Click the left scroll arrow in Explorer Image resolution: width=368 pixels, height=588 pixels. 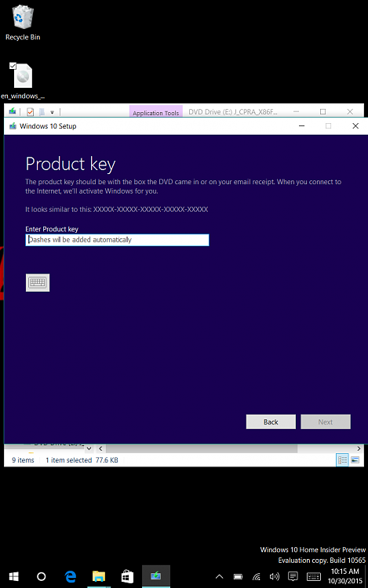pos(100,448)
